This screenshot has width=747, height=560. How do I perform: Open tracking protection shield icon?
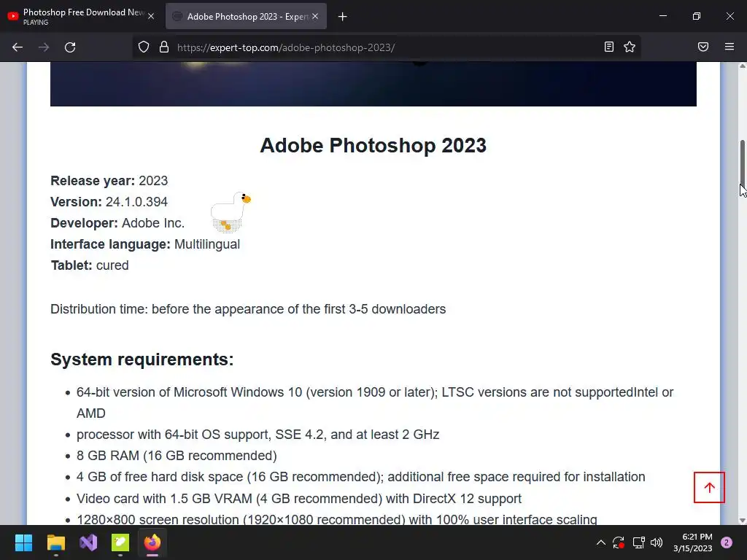[144, 47]
